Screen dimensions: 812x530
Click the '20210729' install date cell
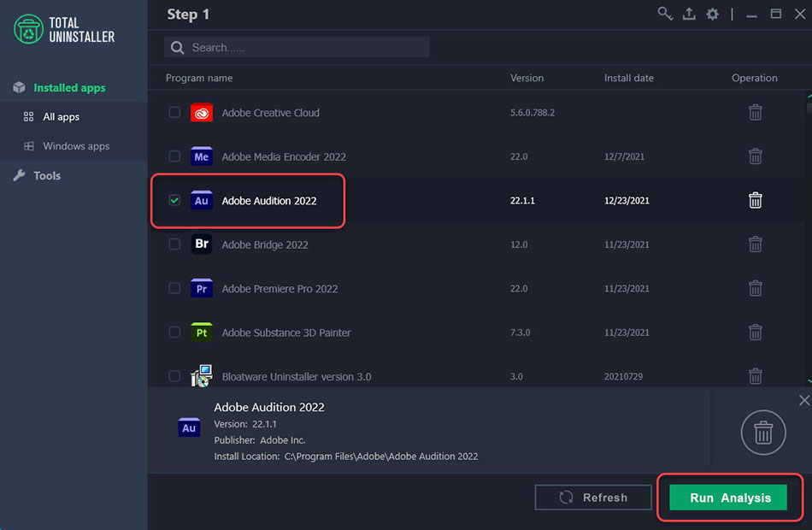(x=623, y=377)
